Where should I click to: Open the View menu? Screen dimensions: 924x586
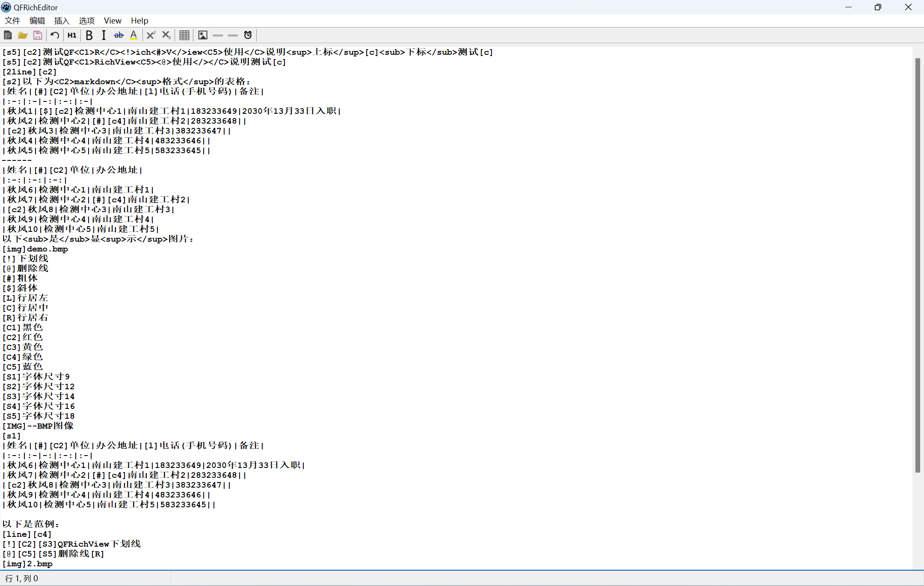click(x=113, y=21)
